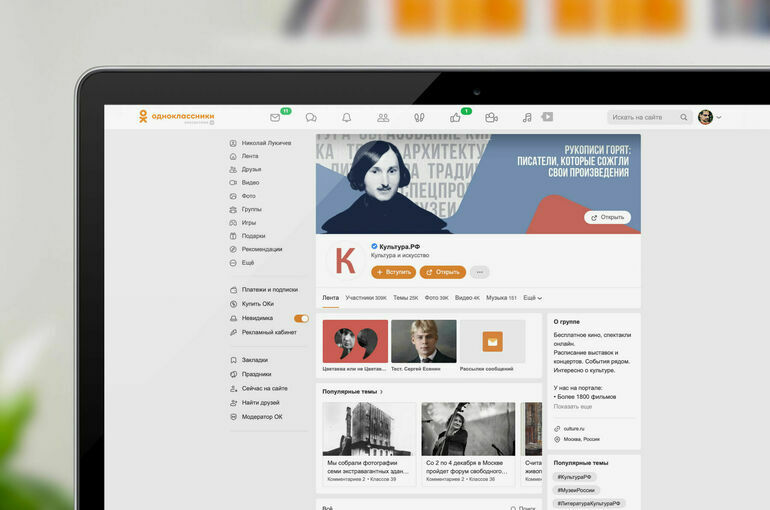Open topic 'Мы собрали фотографии семи экстравагантных' thumbnail
The width and height of the screenshot is (770, 510).
point(369,429)
